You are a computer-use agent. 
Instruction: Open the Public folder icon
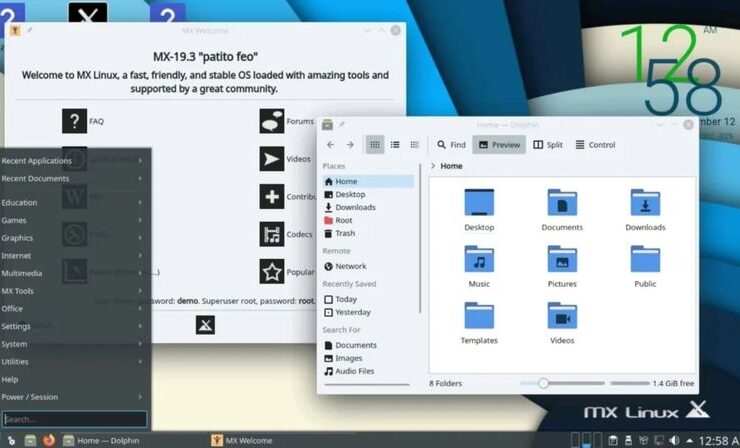645,259
